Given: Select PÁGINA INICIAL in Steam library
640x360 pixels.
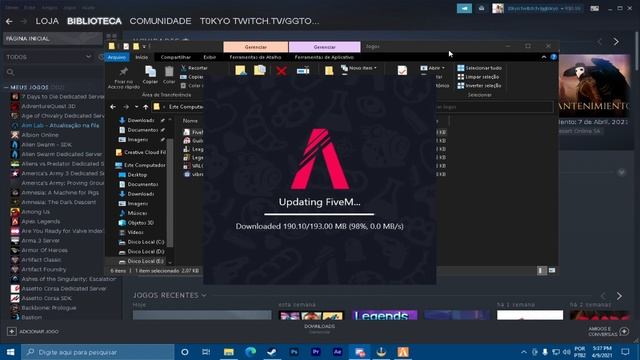Looking at the screenshot, I should click(x=53, y=38).
